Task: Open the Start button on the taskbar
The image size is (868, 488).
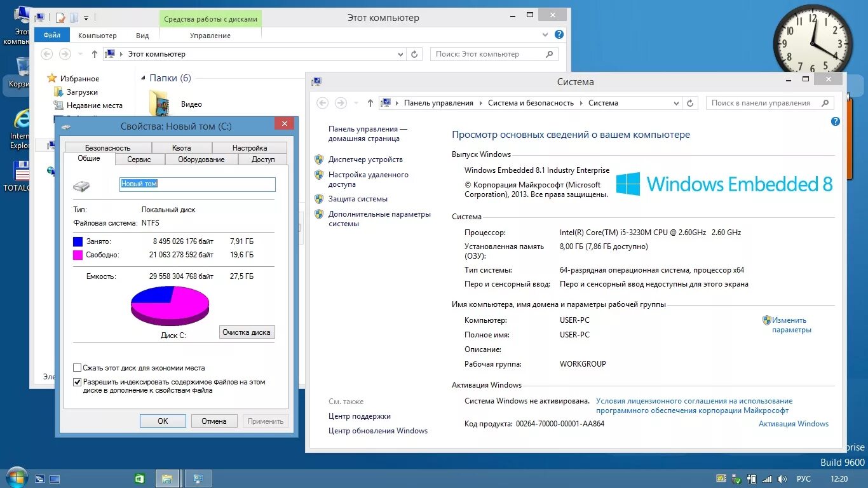Action: coord(16,478)
